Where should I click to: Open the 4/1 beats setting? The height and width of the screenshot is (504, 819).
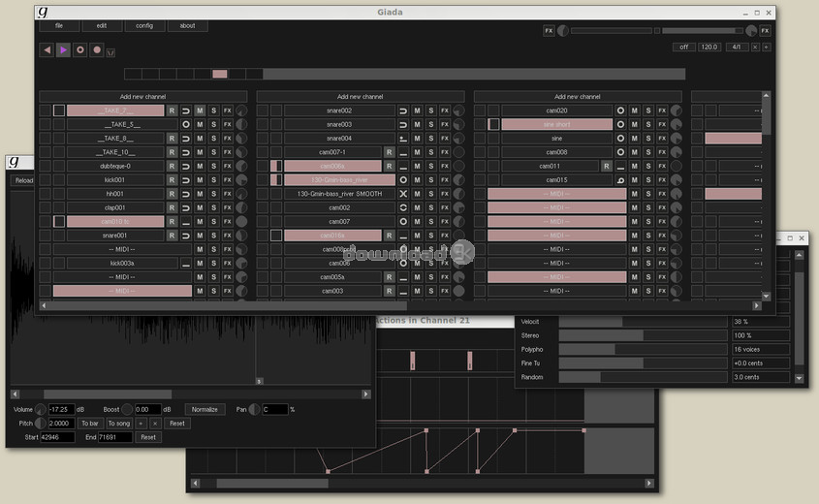736,47
